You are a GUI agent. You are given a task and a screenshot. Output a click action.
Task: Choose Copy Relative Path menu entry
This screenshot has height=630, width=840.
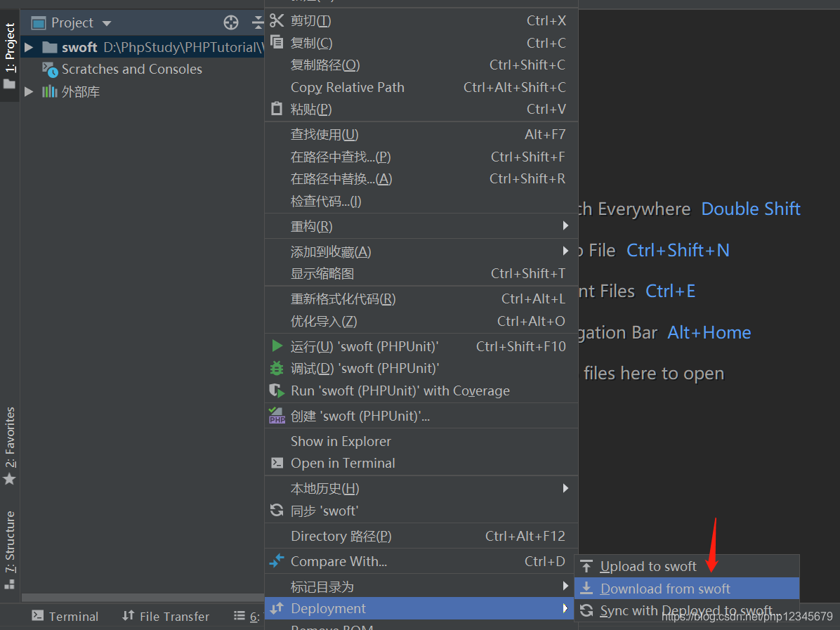click(421, 87)
